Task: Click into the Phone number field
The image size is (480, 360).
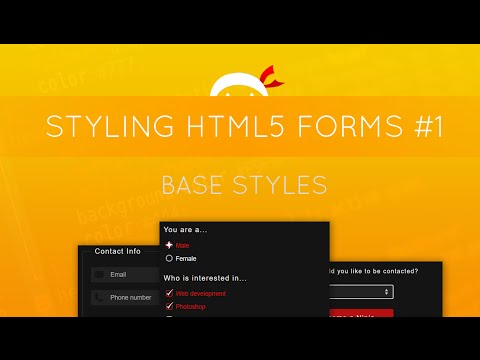Action: coord(126,297)
